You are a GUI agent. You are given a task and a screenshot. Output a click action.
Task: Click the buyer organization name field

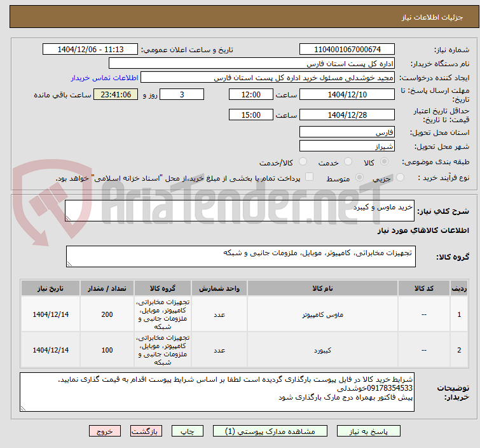252,64
